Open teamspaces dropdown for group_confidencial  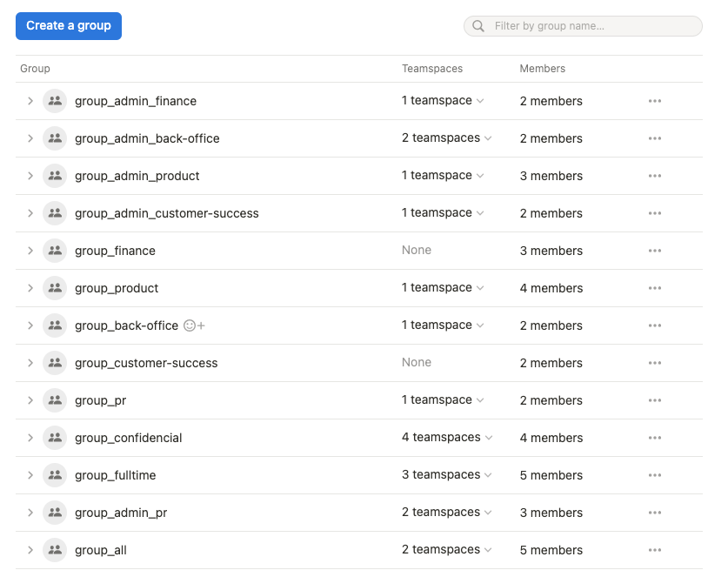[447, 437]
